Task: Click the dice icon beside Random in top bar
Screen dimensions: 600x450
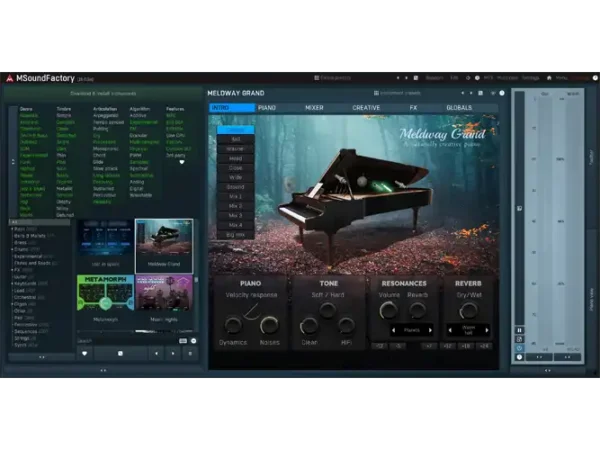Action: (416, 78)
